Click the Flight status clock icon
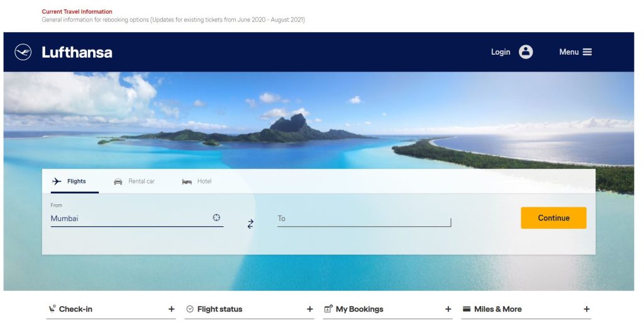Viewport: 644px width, 323px height. (190, 309)
